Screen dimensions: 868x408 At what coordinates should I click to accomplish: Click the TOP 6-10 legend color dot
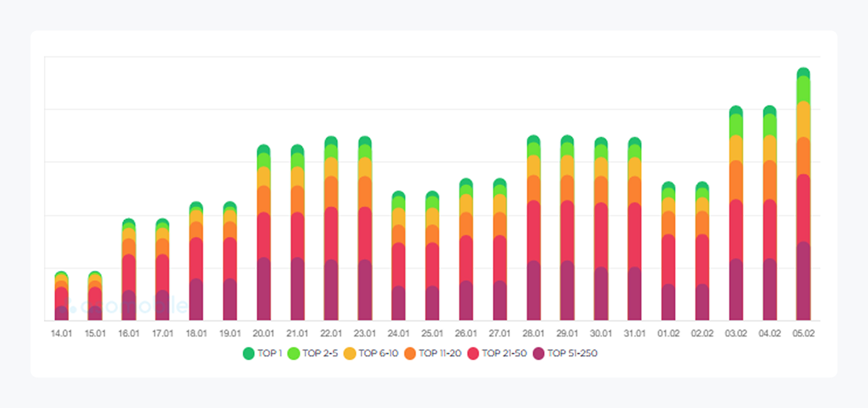click(350, 353)
